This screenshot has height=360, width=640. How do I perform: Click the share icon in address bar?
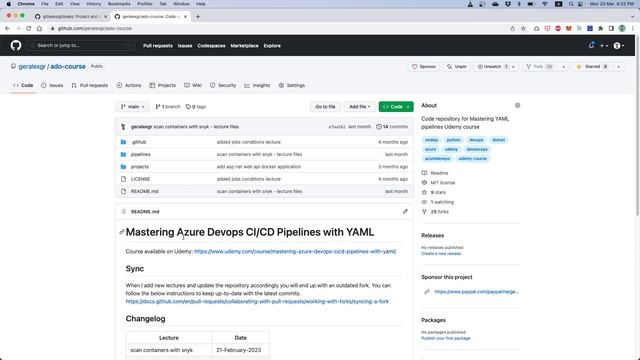(513, 28)
